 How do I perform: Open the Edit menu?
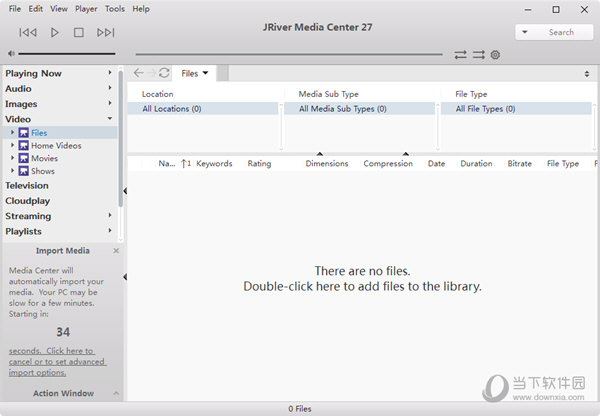click(36, 9)
